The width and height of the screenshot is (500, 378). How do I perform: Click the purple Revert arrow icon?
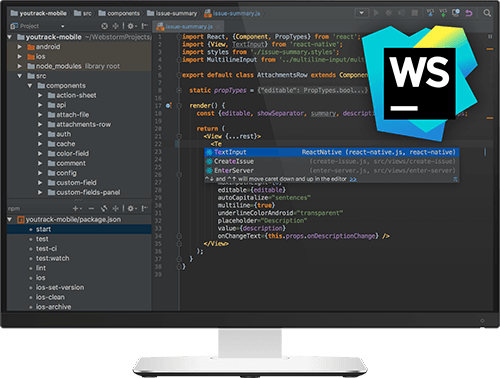click(x=469, y=13)
